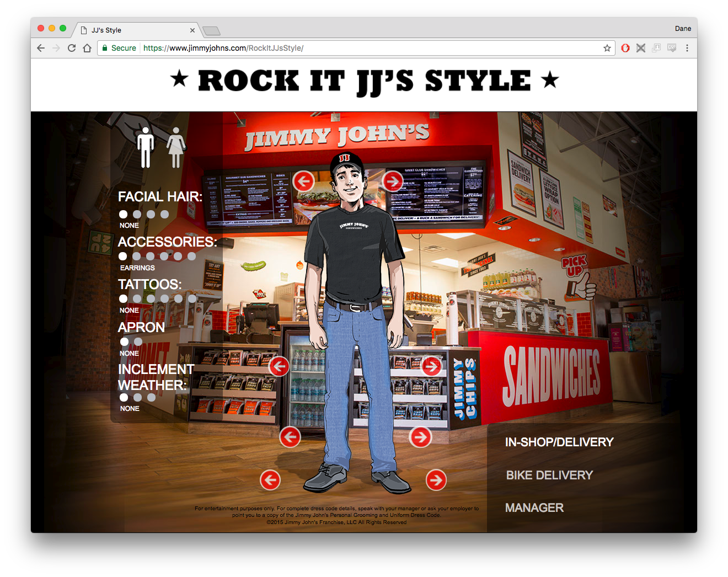Select first Facial Hair option dot

pos(123,214)
